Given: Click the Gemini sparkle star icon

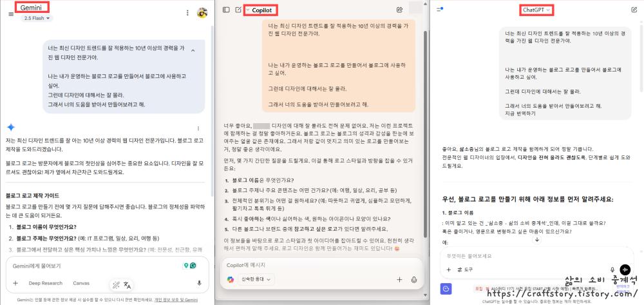Looking at the screenshot, I should [11, 128].
